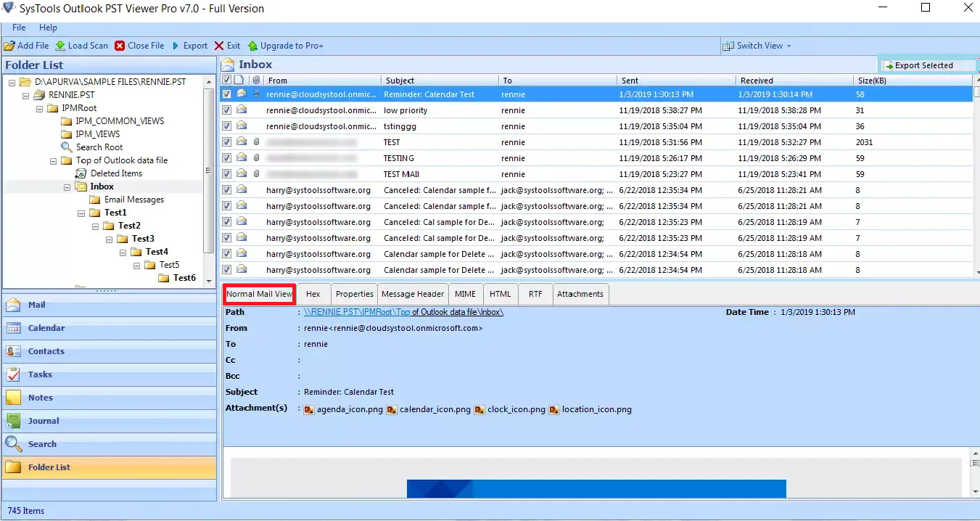Click the envelope icon of 'low priority' email
This screenshot has height=521, width=980.
[242, 110]
